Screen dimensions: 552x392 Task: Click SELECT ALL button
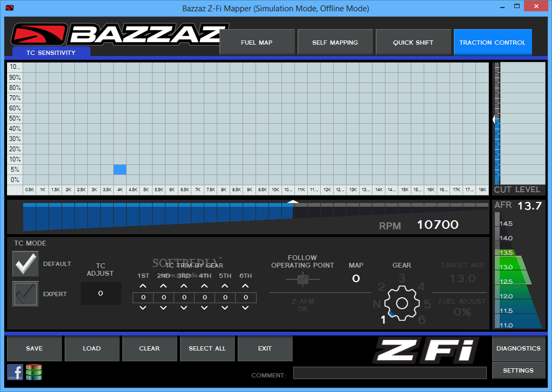[x=207, y=348]
